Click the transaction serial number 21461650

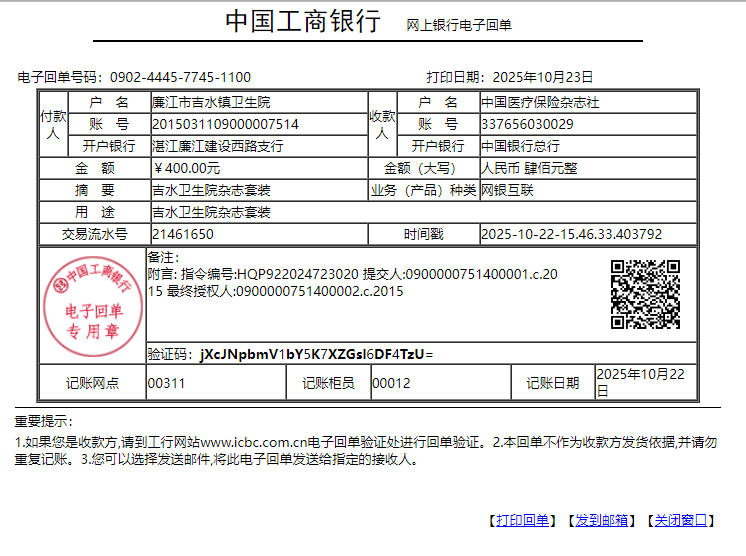[182, 234]
